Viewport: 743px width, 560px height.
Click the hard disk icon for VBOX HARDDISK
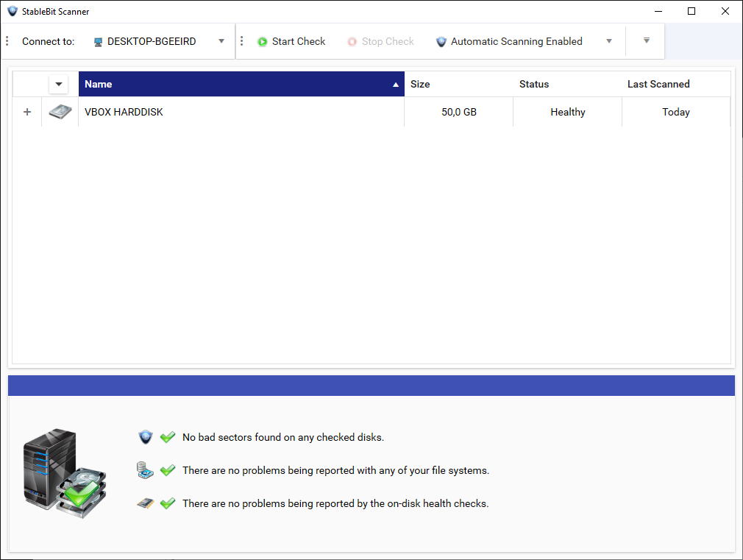[x=60, y=112]
